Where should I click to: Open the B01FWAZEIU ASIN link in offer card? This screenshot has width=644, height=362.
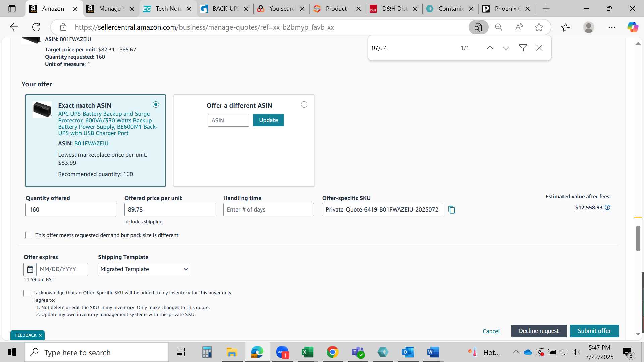91,143
